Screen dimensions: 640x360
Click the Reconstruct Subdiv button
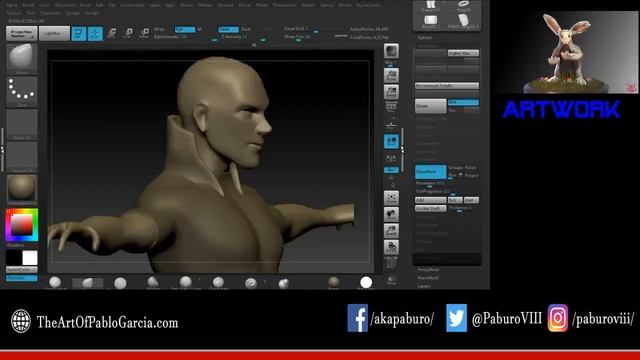(x=447, y=86)
